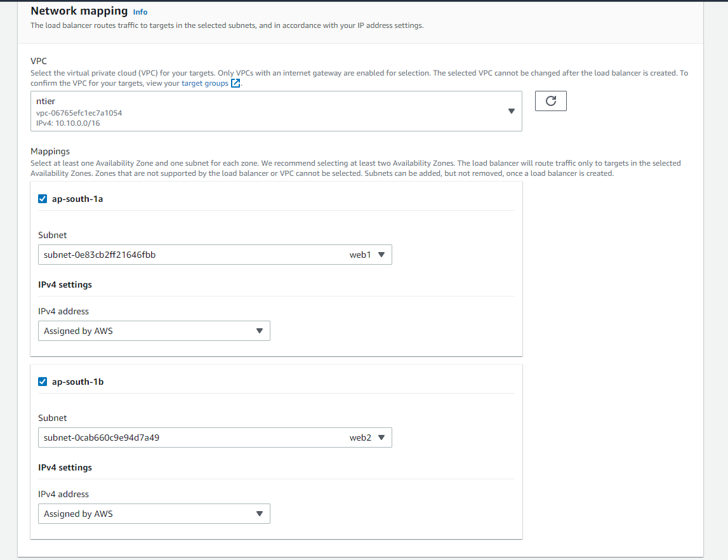Viewport: 728px width, 560px height.
Task: Click the IPv4 settings heading under ap-south-1a
Action: click(x=65, y=284)
